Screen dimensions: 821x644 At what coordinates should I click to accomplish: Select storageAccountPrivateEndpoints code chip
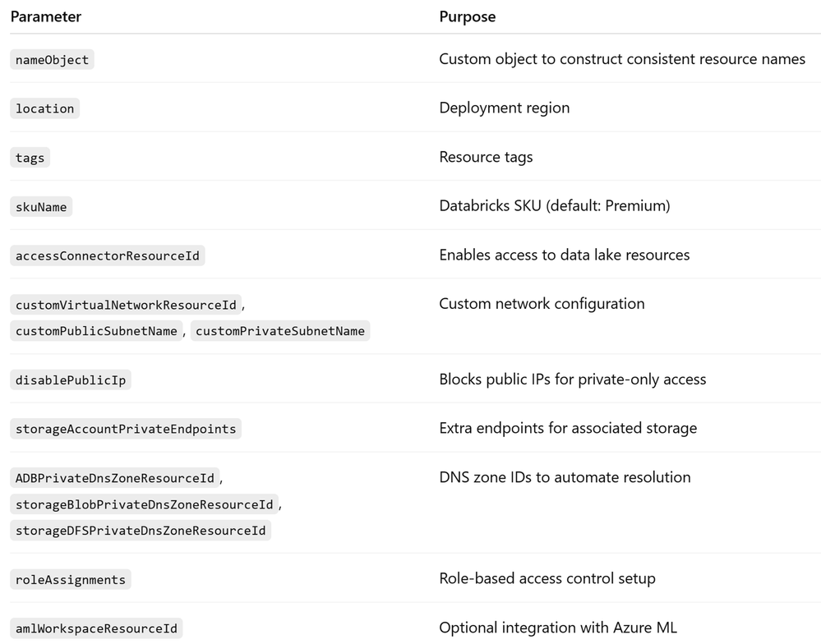pyautogui.click(x=126, y=429)
